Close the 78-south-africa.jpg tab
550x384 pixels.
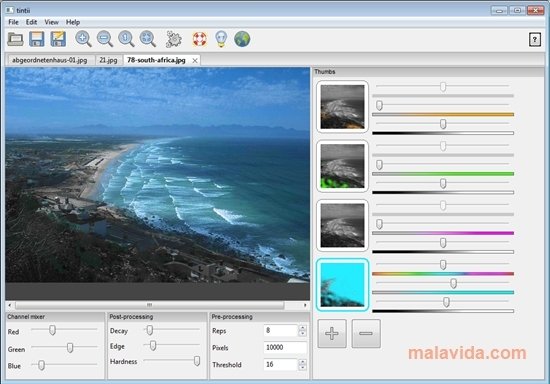(195, 61)
